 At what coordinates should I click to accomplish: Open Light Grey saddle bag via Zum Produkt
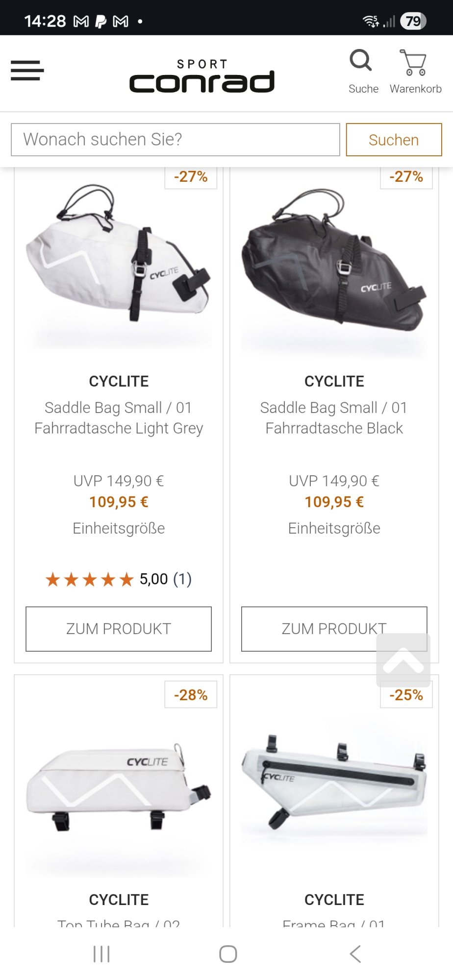pyautogui.click(x=119, y=629)
